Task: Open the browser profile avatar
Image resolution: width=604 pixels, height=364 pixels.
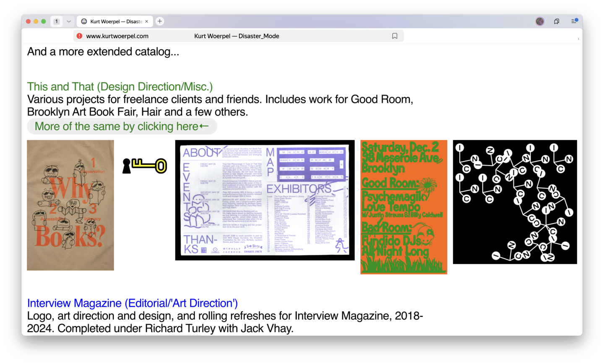Action: click(x=540, y=21)
